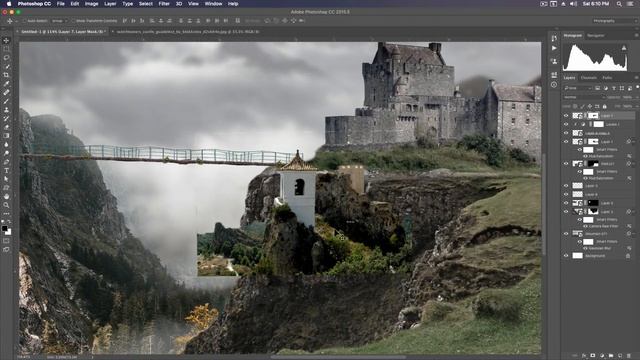
Task: Select the History Brush tool
Action: (6, 118)
